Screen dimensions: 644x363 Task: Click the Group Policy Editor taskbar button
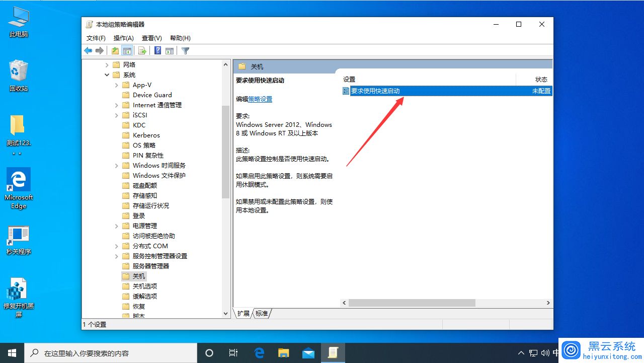[x=333, y=353]
